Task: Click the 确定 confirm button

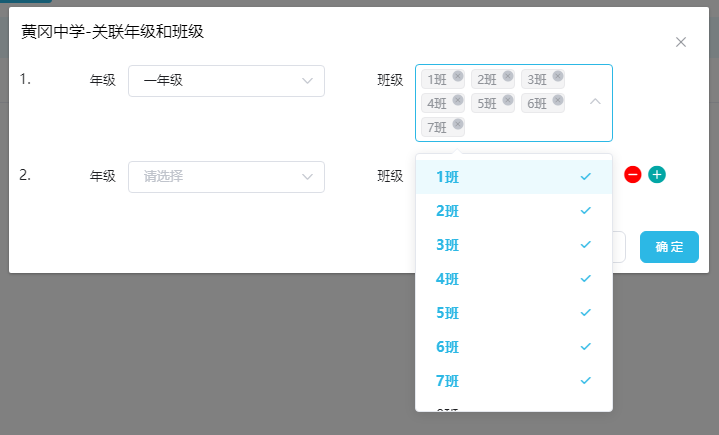Action: pyautogui.click(x=669, y=247)
